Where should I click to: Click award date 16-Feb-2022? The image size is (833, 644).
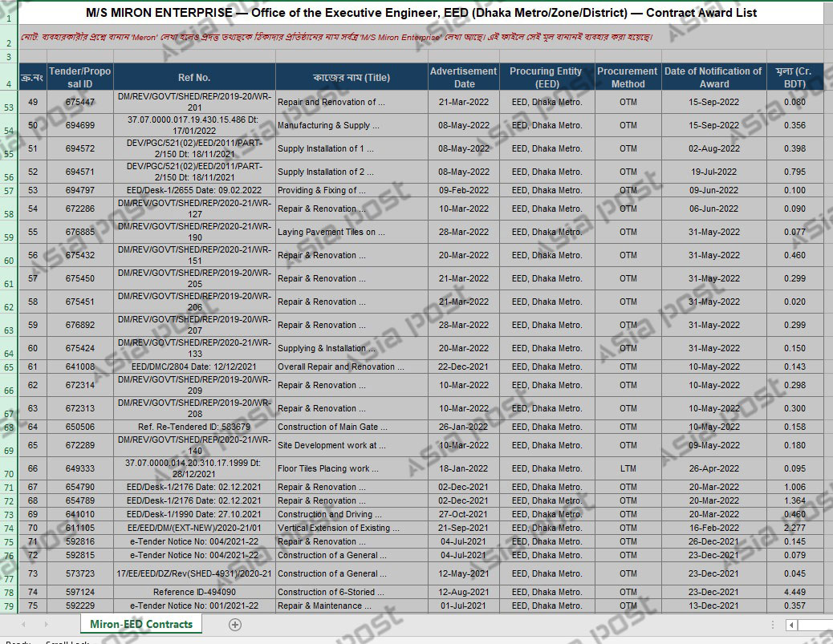[713, 528]
